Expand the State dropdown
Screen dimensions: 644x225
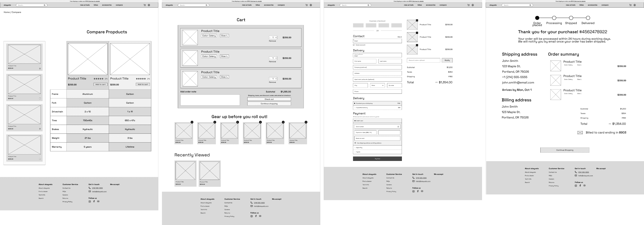point(377,85)
